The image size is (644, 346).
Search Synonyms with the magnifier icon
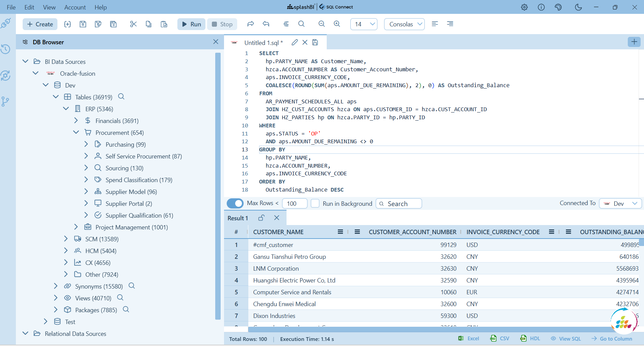pos(132,286)
